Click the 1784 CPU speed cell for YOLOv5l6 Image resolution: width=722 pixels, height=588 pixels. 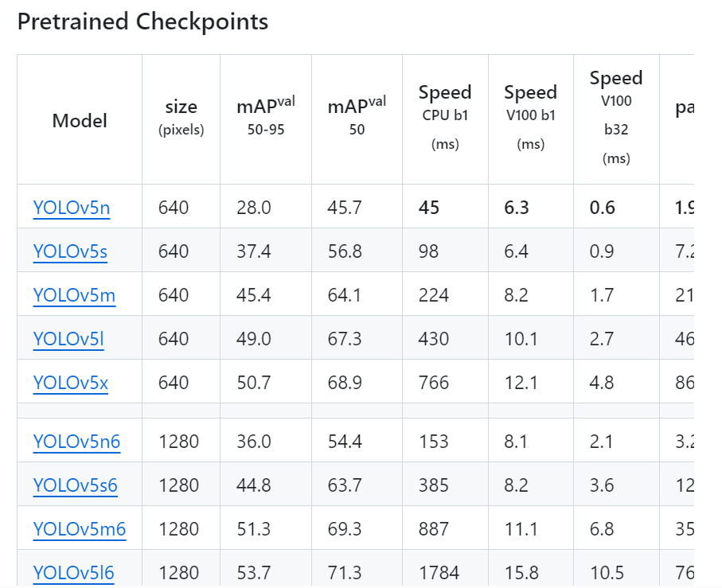pos(439,572)
